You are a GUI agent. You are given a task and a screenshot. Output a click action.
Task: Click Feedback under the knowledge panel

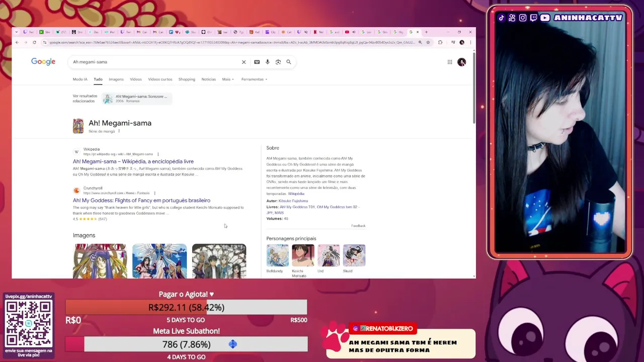358,226
